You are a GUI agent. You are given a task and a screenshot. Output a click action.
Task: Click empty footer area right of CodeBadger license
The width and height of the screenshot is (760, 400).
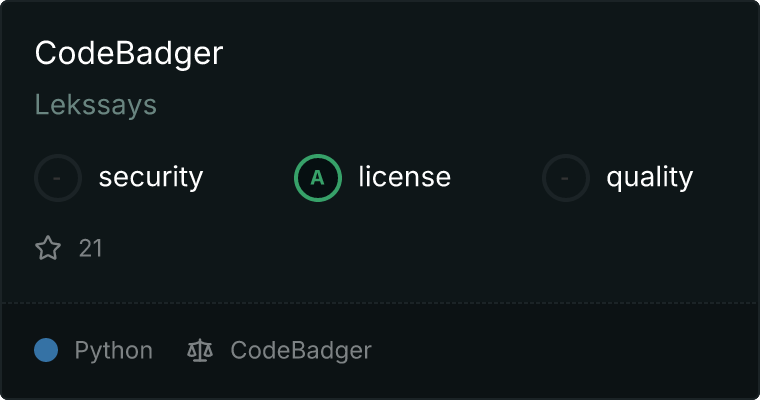click(562, 350)
